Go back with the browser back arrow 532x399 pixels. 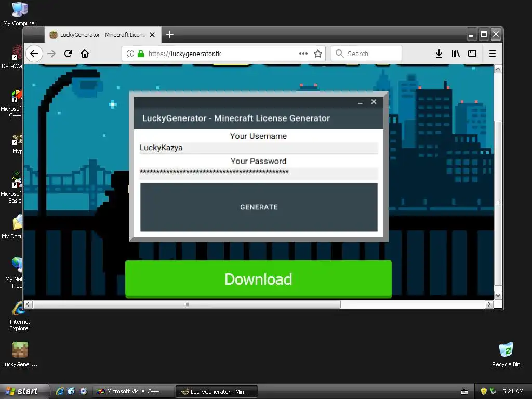pos(34,54)
